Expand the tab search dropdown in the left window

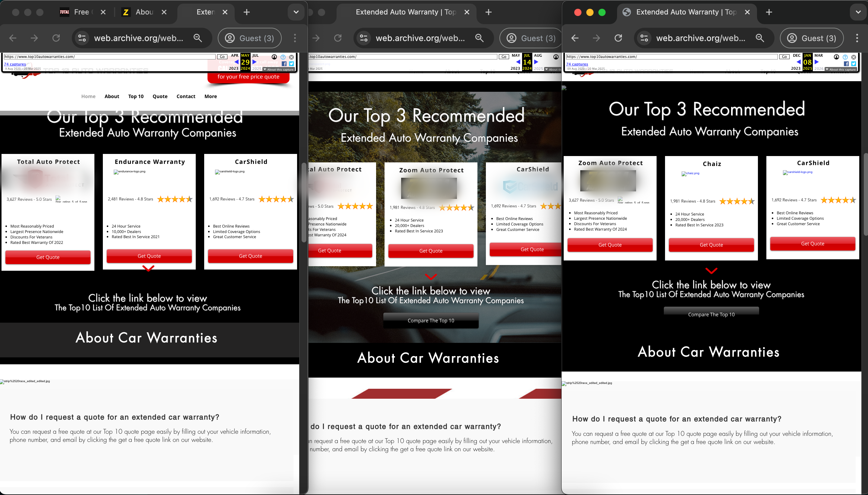296,12
